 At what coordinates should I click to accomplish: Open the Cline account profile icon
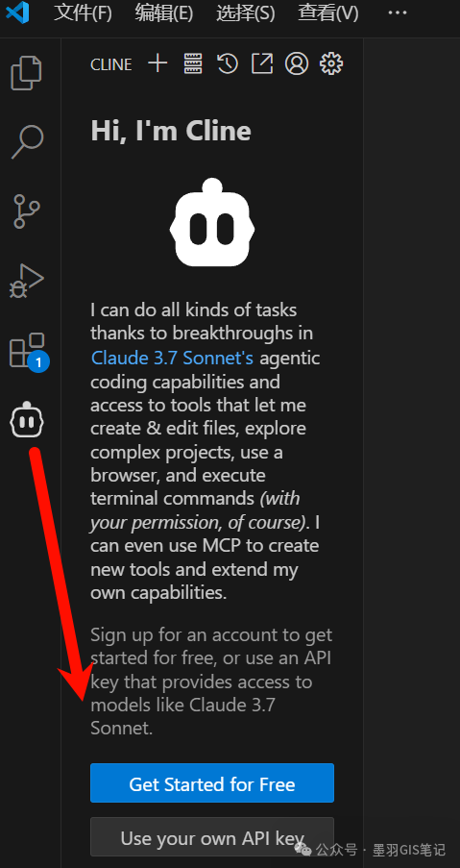[x=297, y=63]
